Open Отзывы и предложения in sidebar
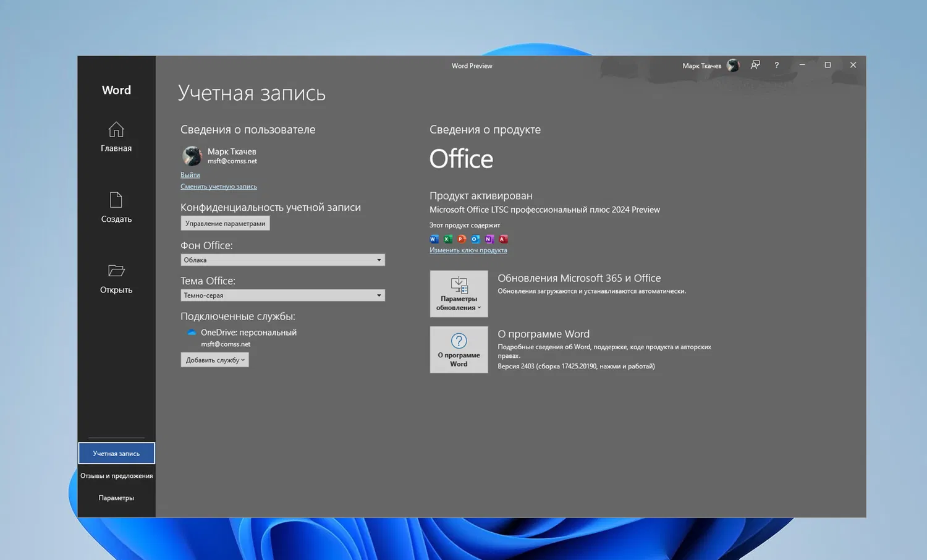 pyautogui.click(x=116, y=475)
